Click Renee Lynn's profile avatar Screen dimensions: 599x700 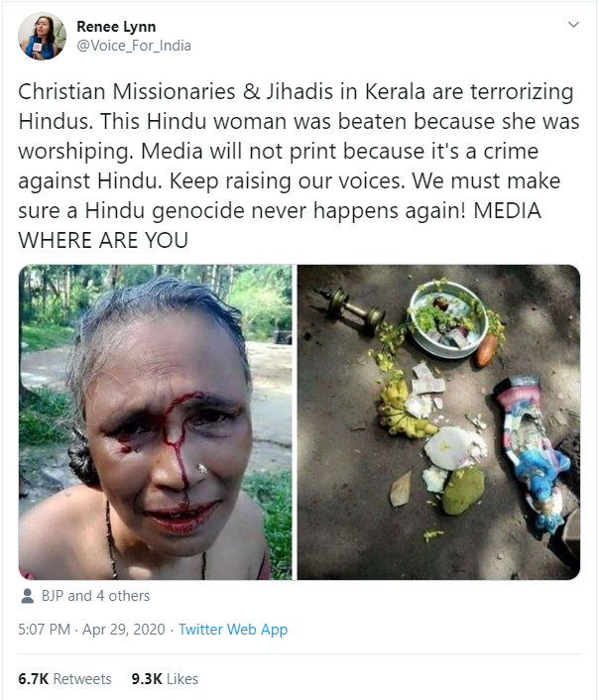42,36
